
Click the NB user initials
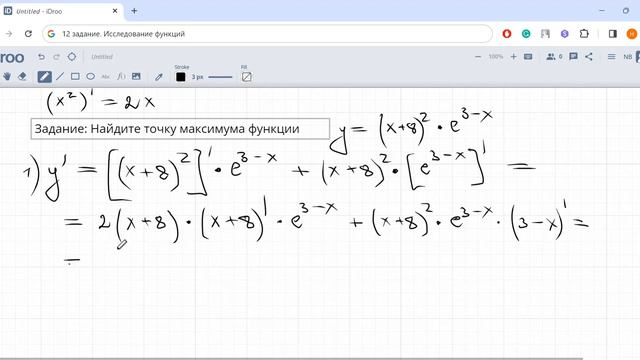click(x=628, y=57)
